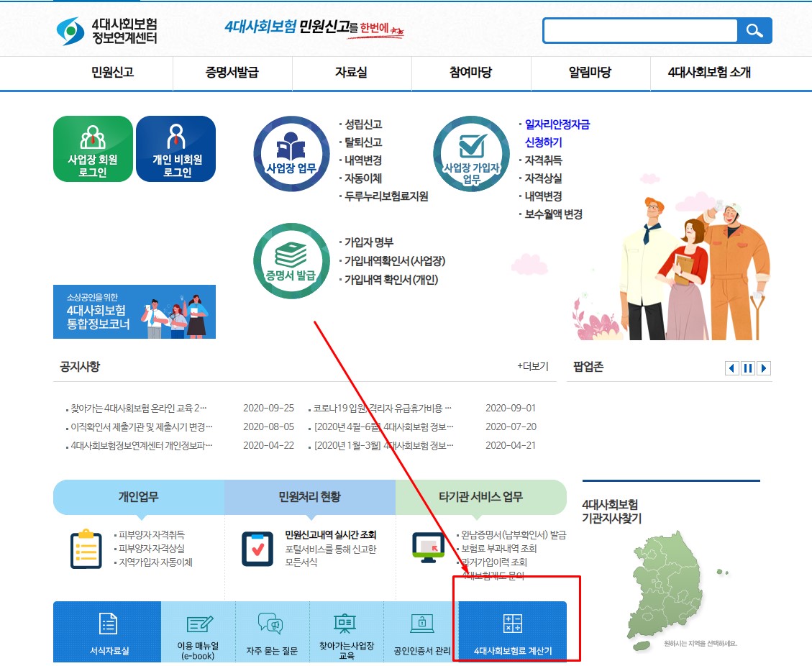Open the 피부양자 자격상실 link
The height and width of the screenshot is (666, 812).
pos(152,548)
